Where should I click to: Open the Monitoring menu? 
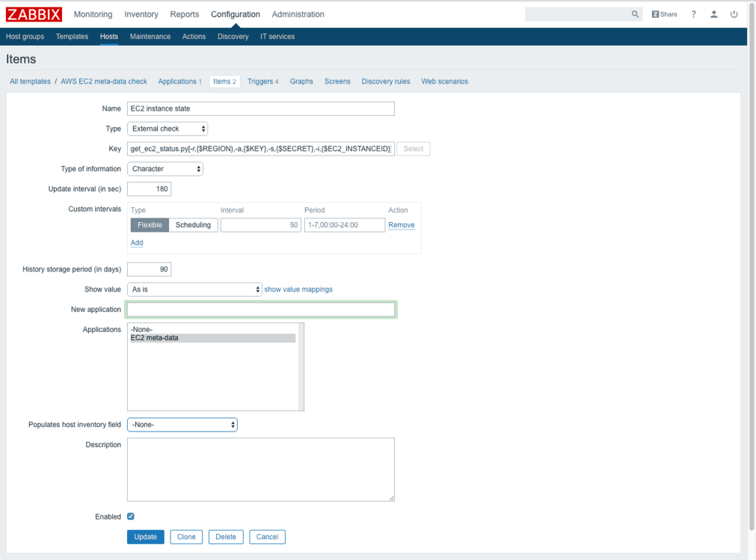[93, 15]
